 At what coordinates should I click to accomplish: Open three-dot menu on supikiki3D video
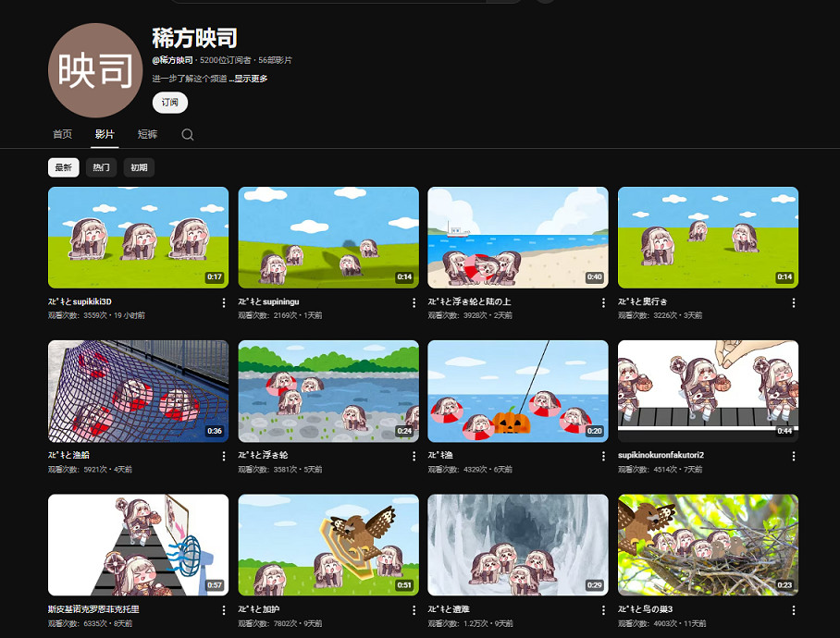(x=223, y=302)
